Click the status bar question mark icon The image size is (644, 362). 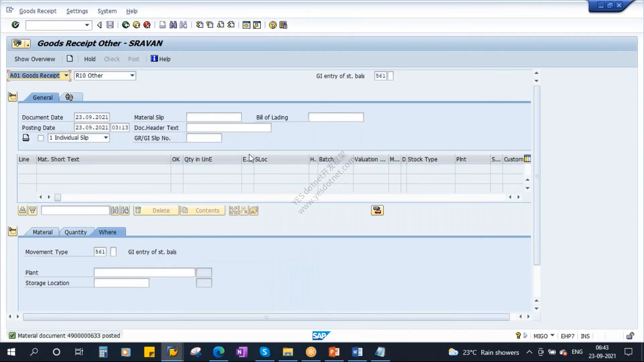[x=518, y=336]
